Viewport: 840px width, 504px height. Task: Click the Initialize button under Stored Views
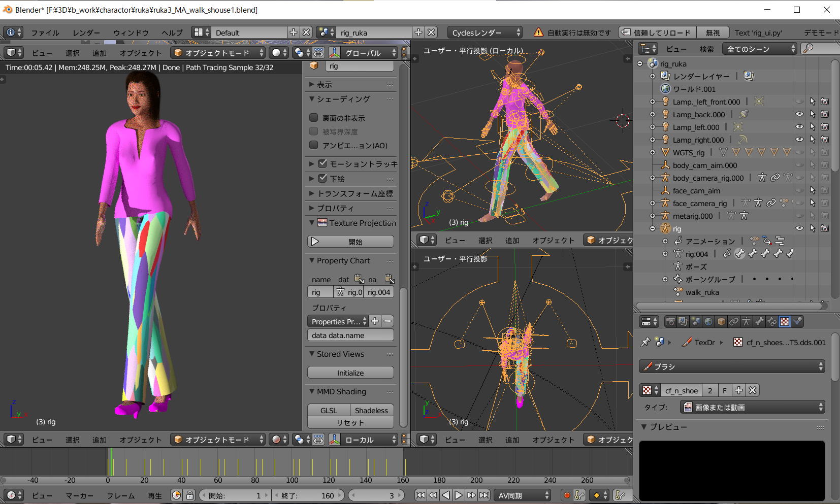click(x=350, y=373)
